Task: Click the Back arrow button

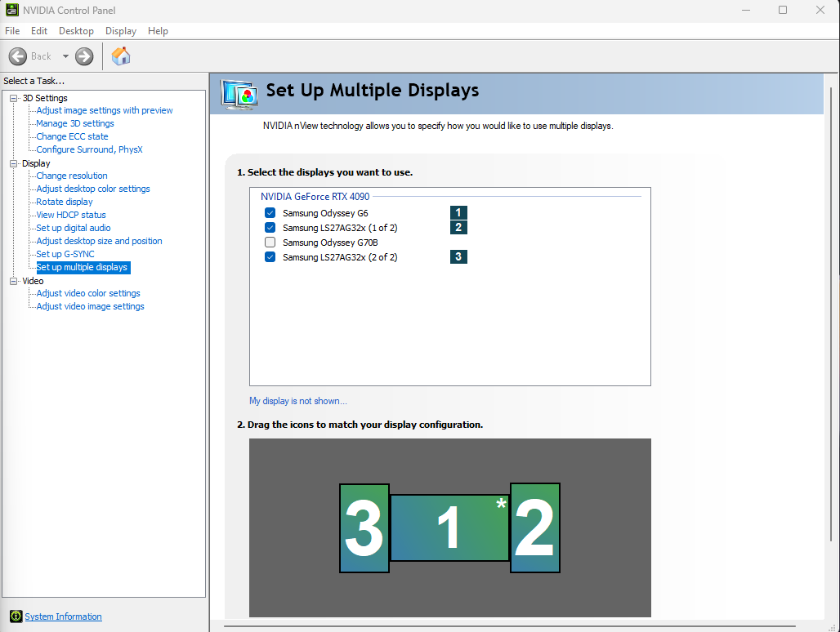Action: click(18, 56)
